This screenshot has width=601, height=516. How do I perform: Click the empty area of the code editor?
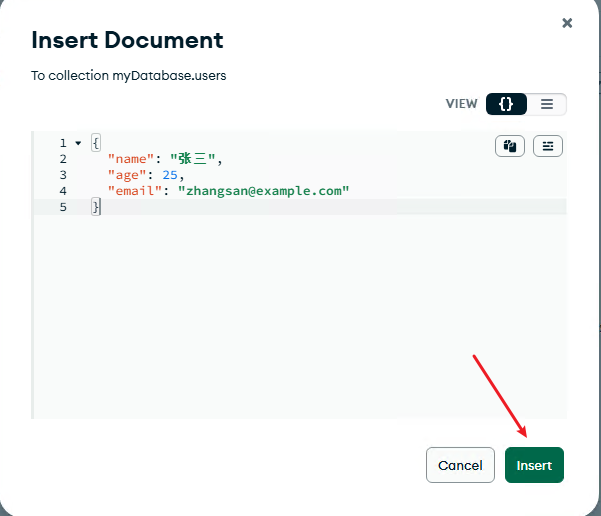click(x=300, y=320)
